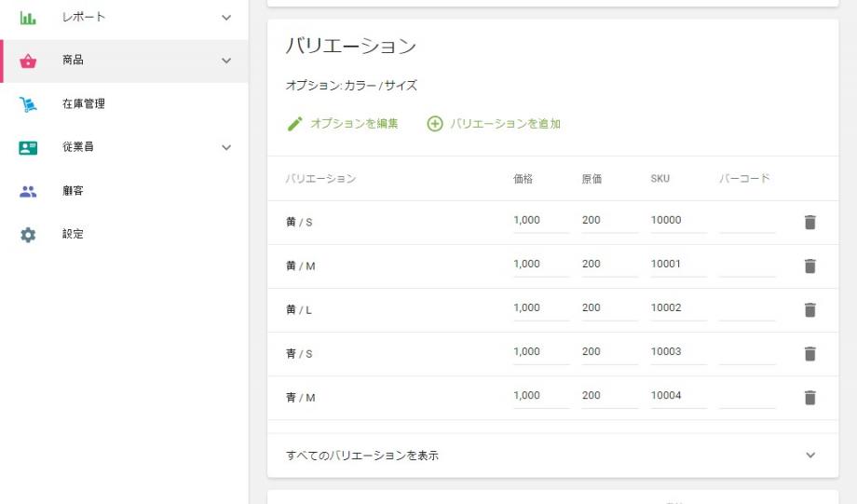
Task: Click the empty barcode field for 青 / S
Action: 746,352
